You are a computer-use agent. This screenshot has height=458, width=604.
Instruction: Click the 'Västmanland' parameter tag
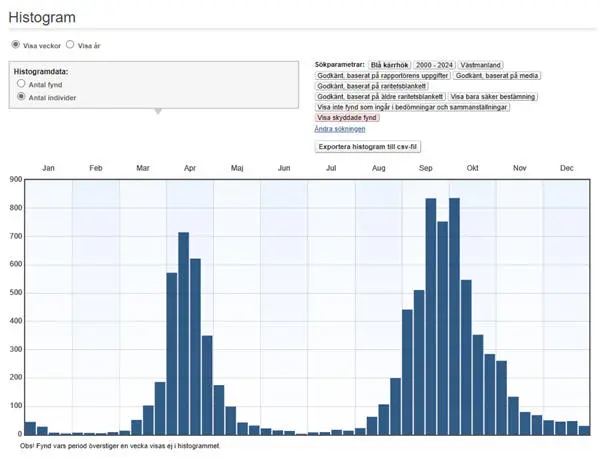click(481, 64)
